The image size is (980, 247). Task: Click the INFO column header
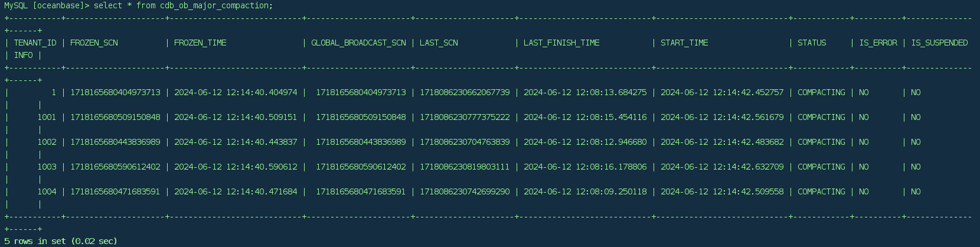tap(23, 55)
